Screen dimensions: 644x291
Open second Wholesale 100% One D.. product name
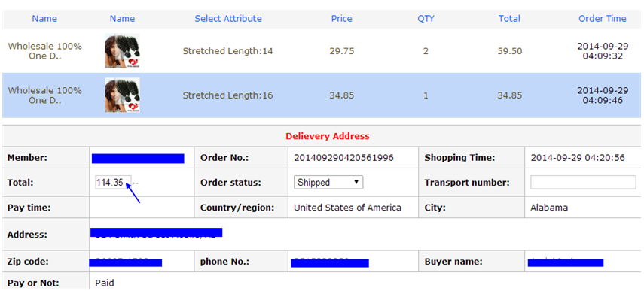click(x=44, y=95)
